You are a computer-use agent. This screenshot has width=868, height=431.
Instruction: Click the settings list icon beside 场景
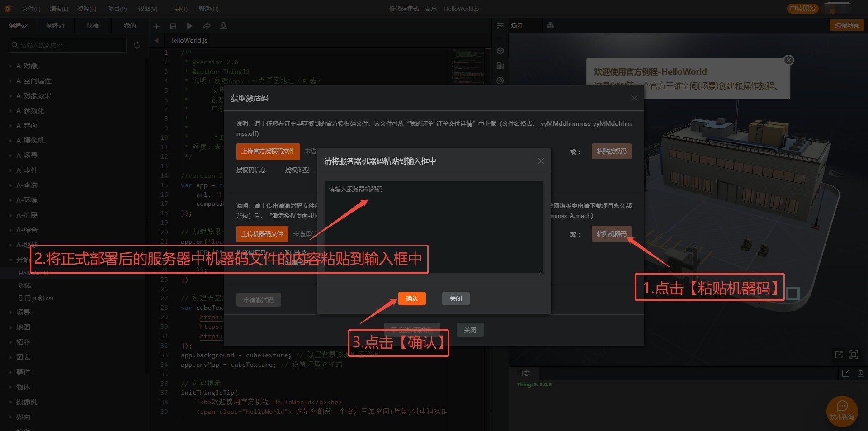(x=500, y=26)
